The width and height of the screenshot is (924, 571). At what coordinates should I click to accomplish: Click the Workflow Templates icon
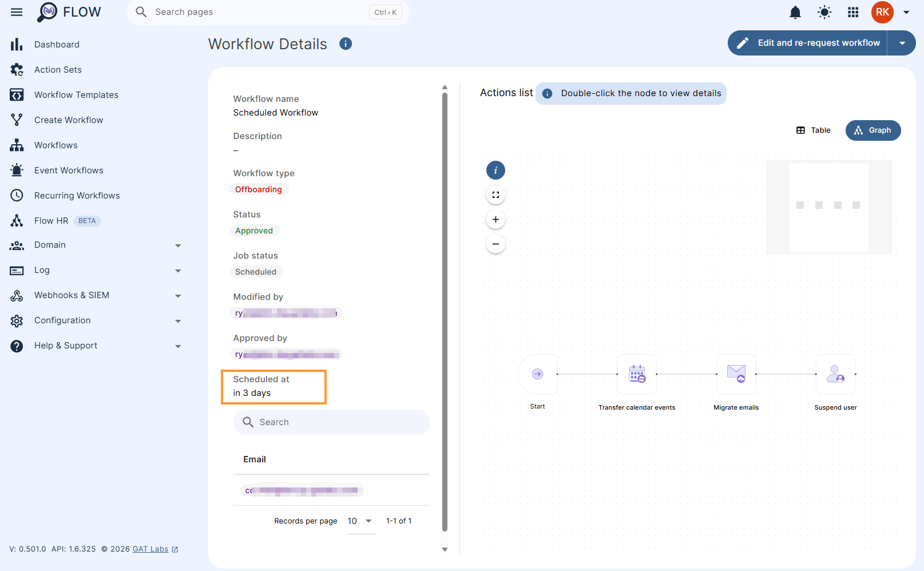(17, 95)
